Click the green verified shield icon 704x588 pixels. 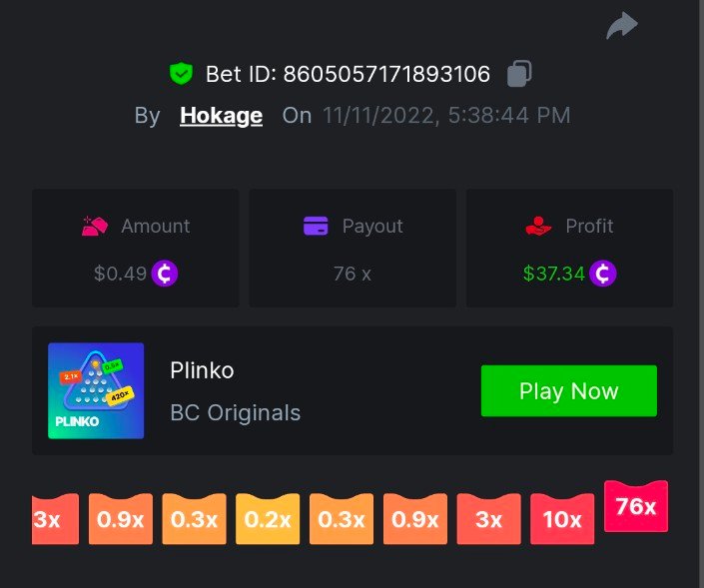pos(181,73)
